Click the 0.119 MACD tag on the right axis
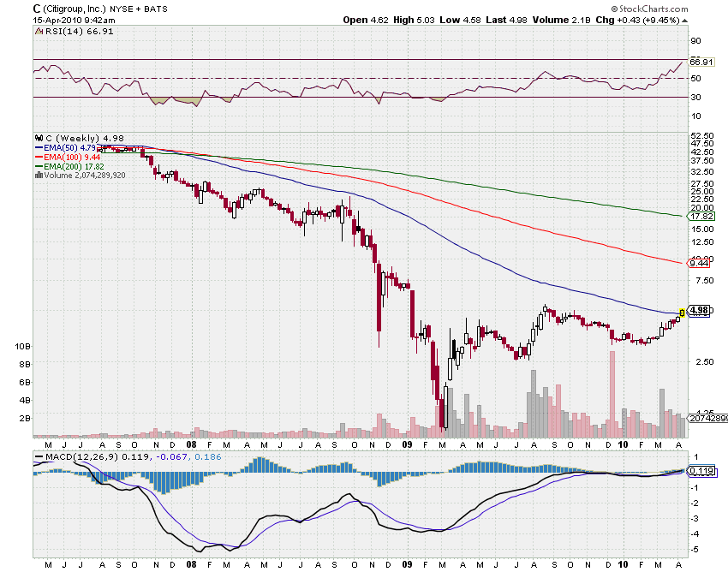The image size is (728, 572). tap(701, 471)
